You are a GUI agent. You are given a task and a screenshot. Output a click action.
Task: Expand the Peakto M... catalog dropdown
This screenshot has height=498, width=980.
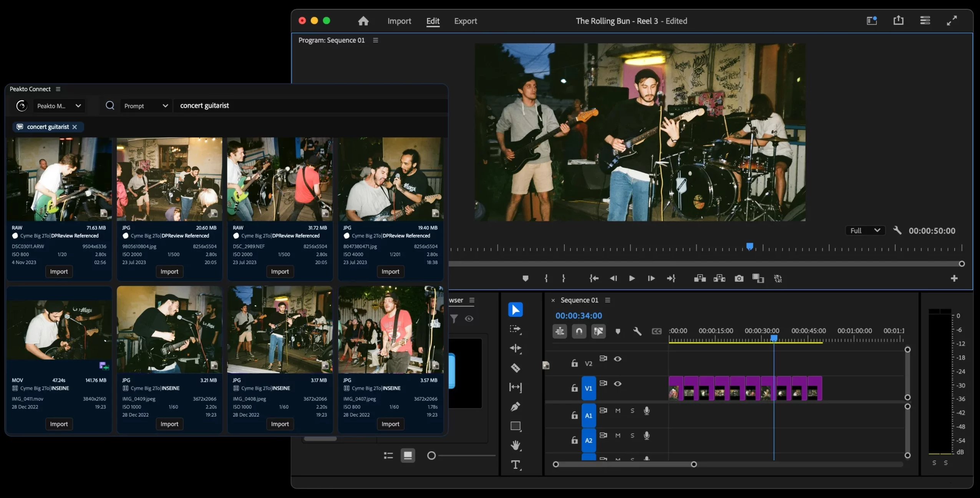[x=59, y=106]
